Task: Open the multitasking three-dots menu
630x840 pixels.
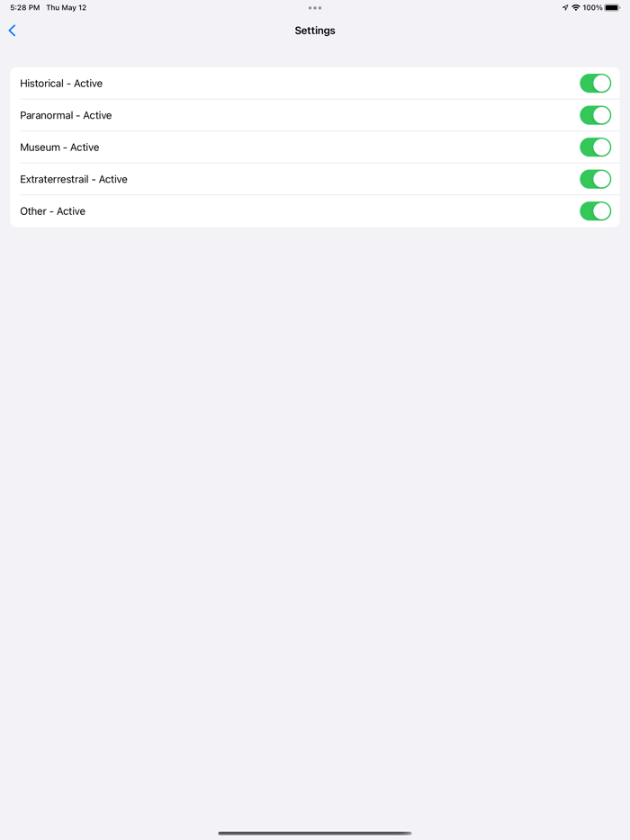Action: (x=315, y=8)
